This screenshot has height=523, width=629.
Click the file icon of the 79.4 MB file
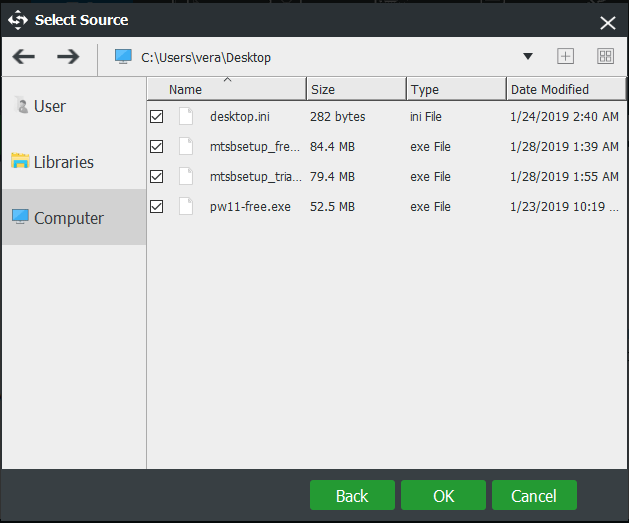coord(186,176)
